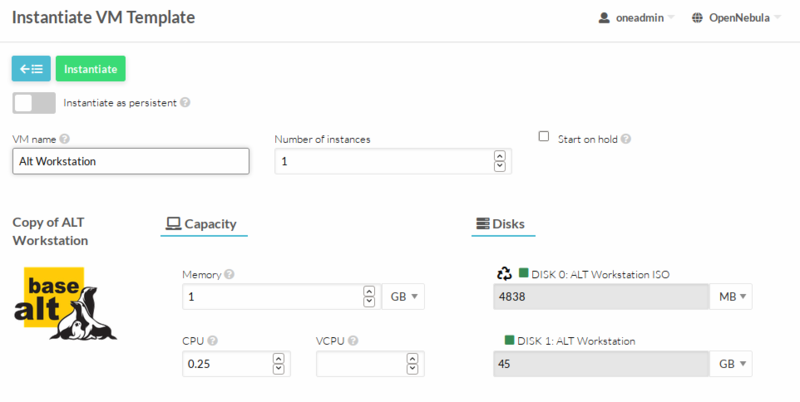The image size is (800, 402).
Task: Enable the Start on hold checkbox
Action: pos(544,136)
